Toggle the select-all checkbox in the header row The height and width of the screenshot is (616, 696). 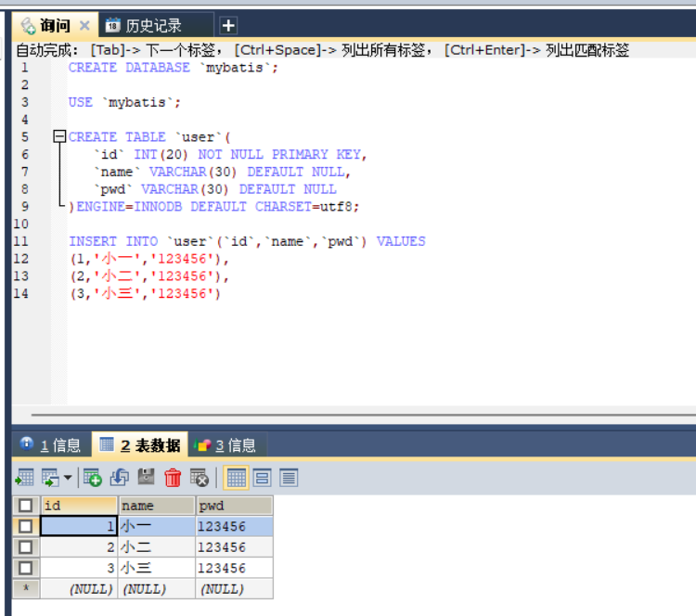coord(26,506)
